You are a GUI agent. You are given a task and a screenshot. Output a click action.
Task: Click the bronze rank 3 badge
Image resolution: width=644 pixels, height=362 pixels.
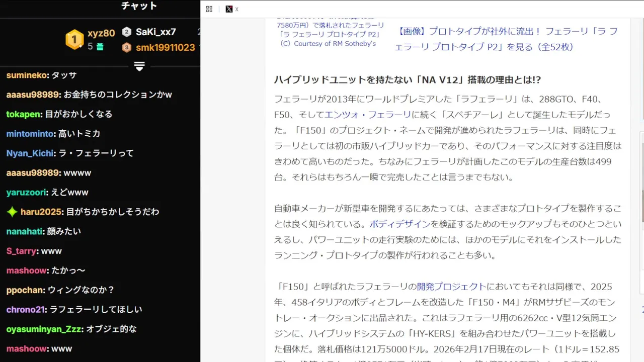[x=127, y=48]
